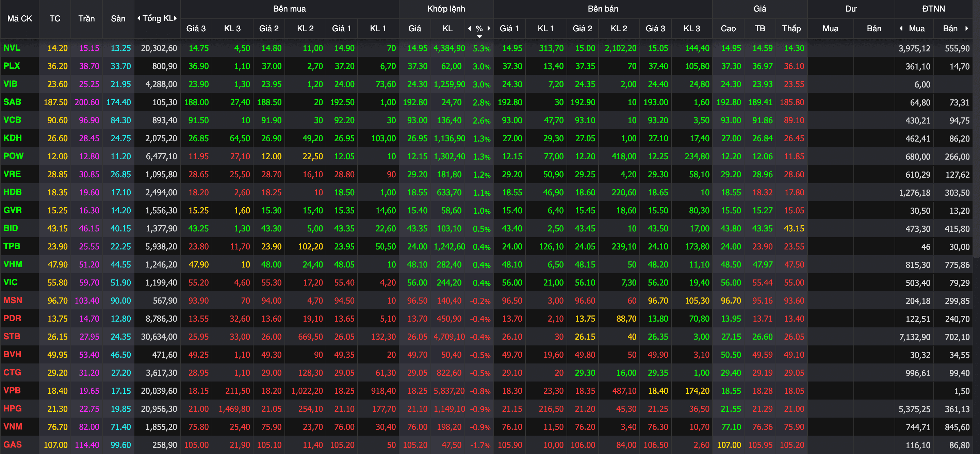Click CTG average price 29.19
This screenshot has height=454, width=980.
(x=762, y=373)
